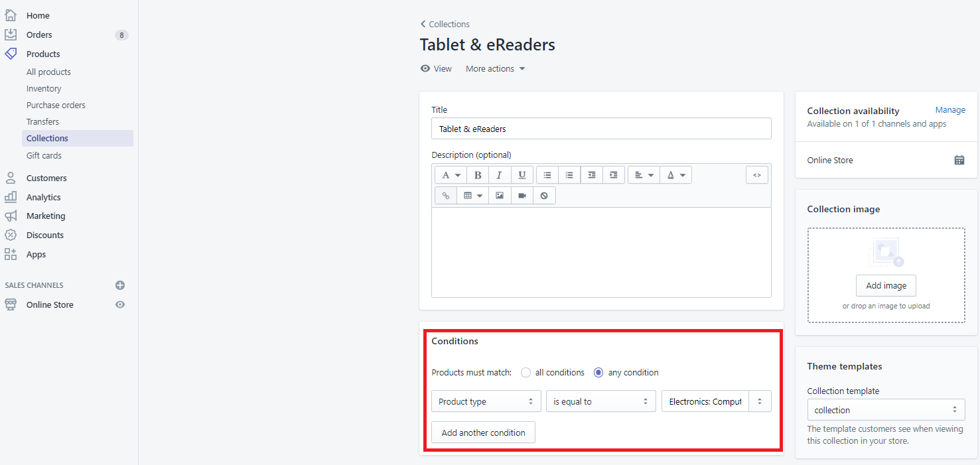This screenshot has width=980, height=465.
Task: Open the insert table dropdown
Action: tap(472, 196)
